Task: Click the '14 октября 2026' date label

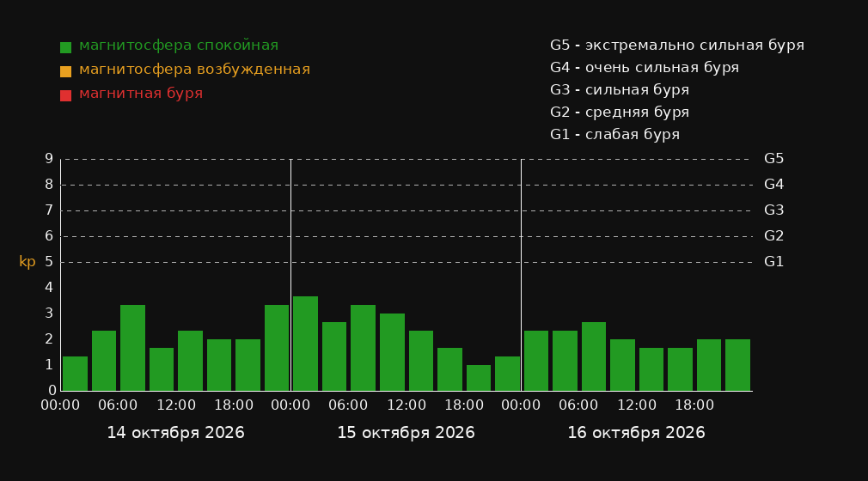Action: 175,433
